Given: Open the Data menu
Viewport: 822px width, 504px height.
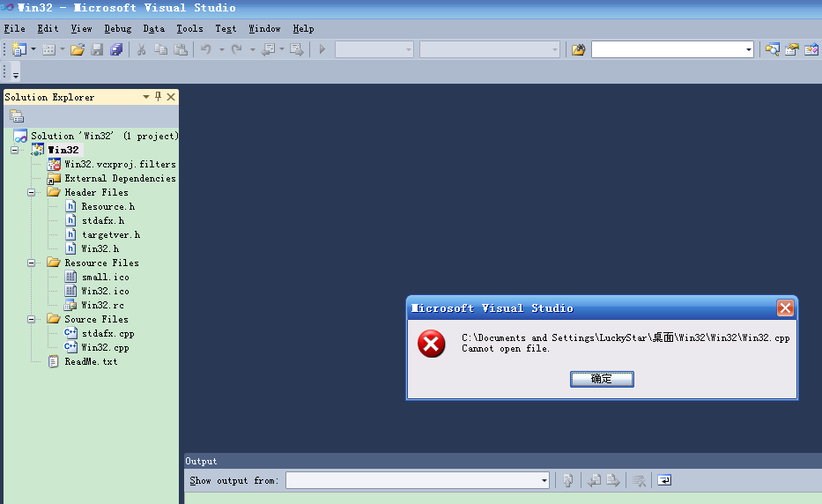Looking at the screenshot, I should coord(153,29).
